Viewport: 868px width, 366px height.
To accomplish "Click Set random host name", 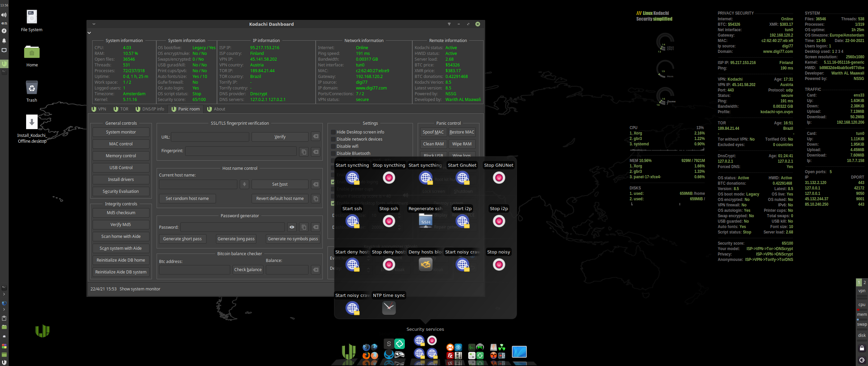I will click(188, 199).
